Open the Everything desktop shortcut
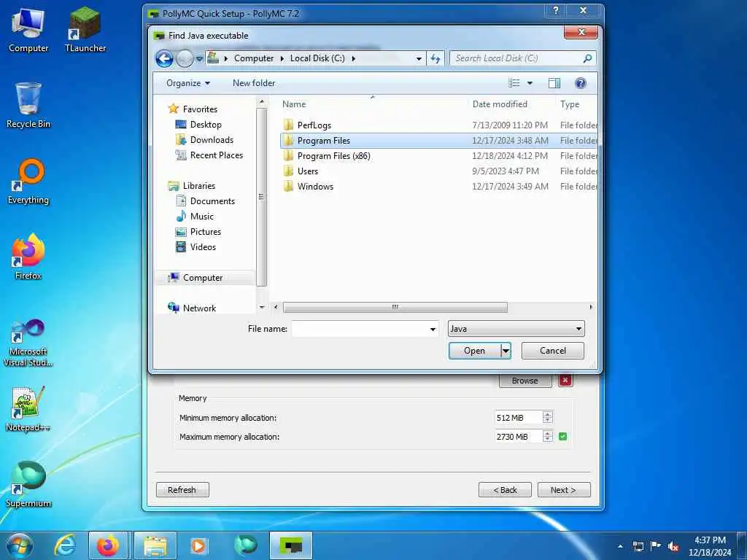 click(28, 182)
